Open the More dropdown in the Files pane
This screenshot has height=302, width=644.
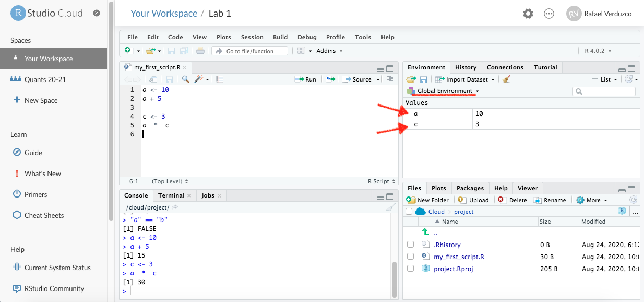592,200
